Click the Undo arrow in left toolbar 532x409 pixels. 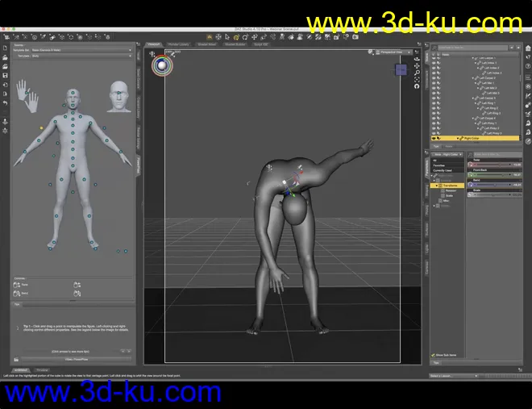(x=6, y=102)
